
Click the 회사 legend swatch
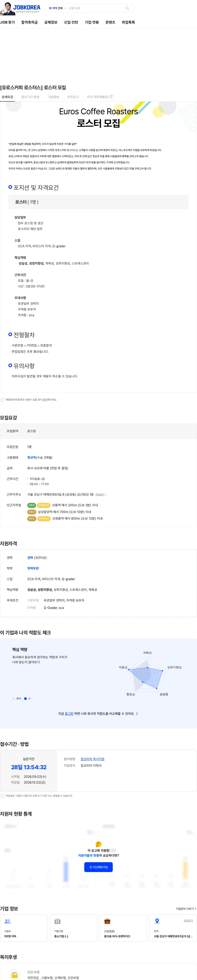click(x=13, y=698)
